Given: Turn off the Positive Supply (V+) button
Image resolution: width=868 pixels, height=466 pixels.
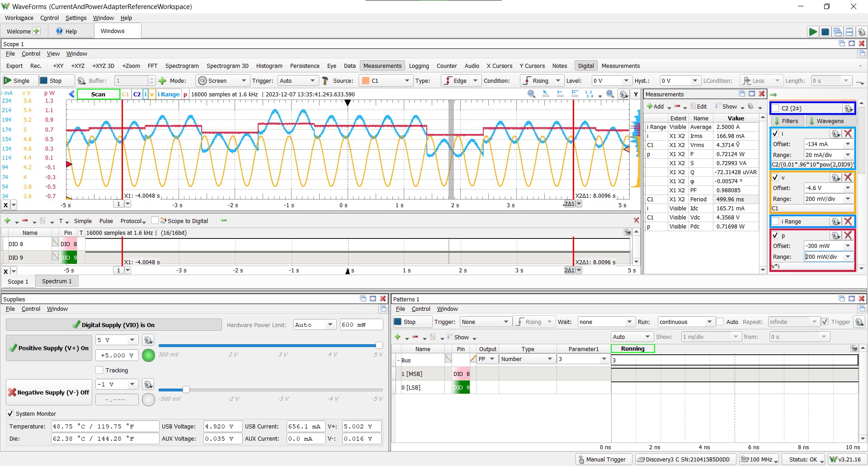Looking at the screenshot, I should [49, 348].
